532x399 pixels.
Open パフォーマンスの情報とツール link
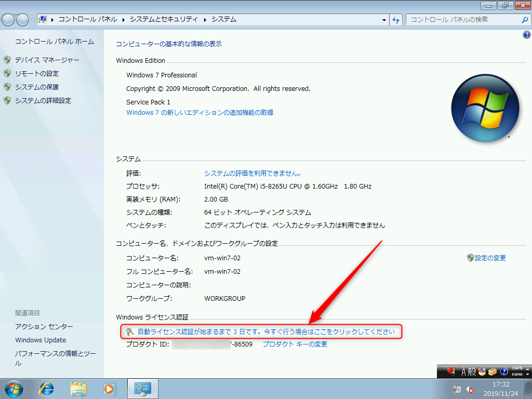pos(56,358)
